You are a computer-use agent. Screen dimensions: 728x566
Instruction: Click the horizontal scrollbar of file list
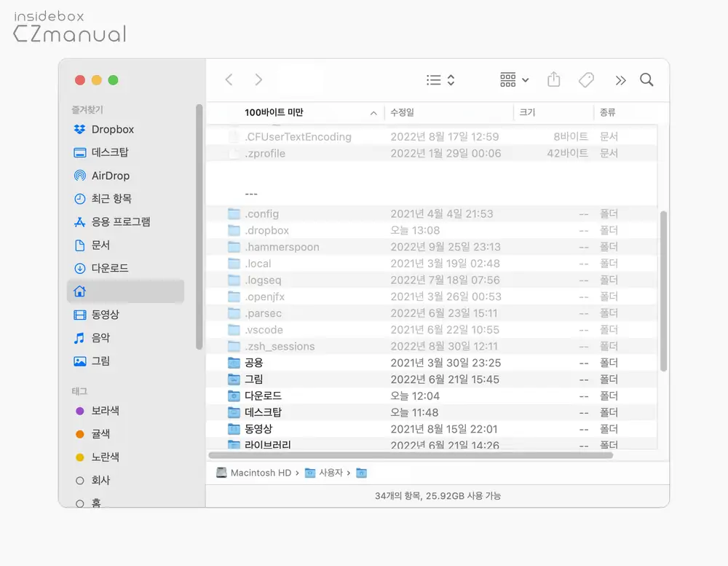click(411, 455)
